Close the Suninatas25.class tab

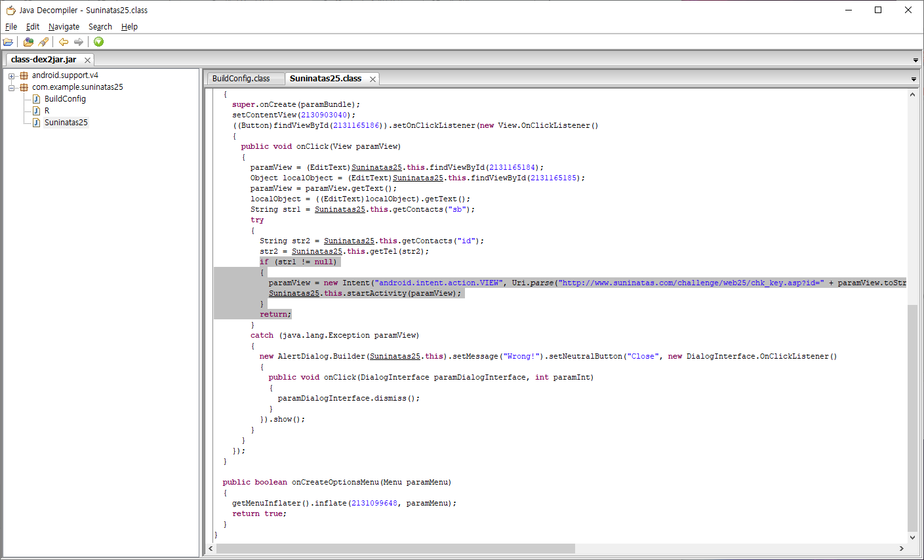[x=372, y=79]
